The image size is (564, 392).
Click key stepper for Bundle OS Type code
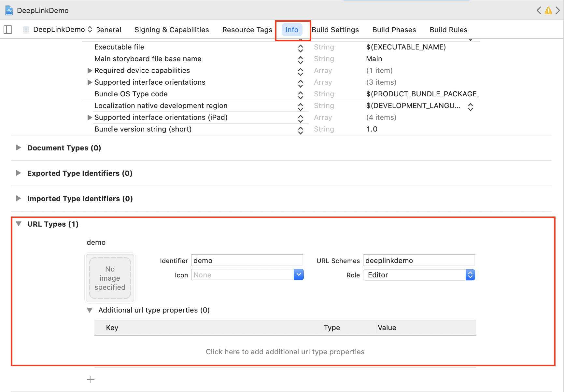coord(301,95)
